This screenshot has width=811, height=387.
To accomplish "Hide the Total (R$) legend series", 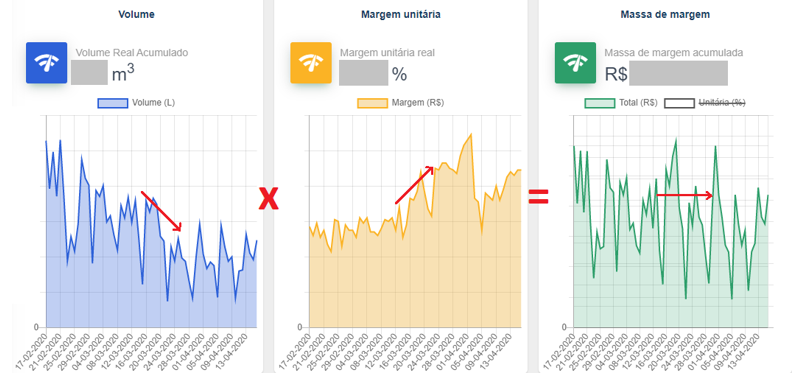I will coord(622,103).
